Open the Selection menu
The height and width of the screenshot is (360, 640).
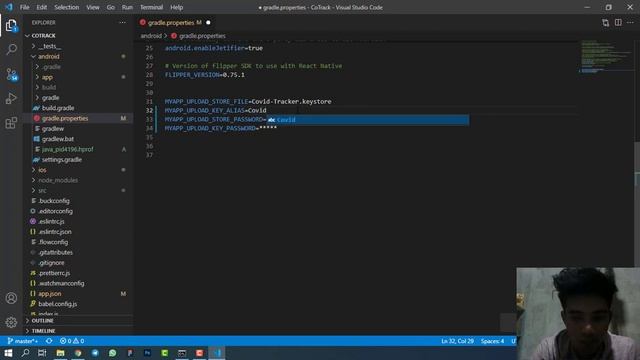coord(67,7)
